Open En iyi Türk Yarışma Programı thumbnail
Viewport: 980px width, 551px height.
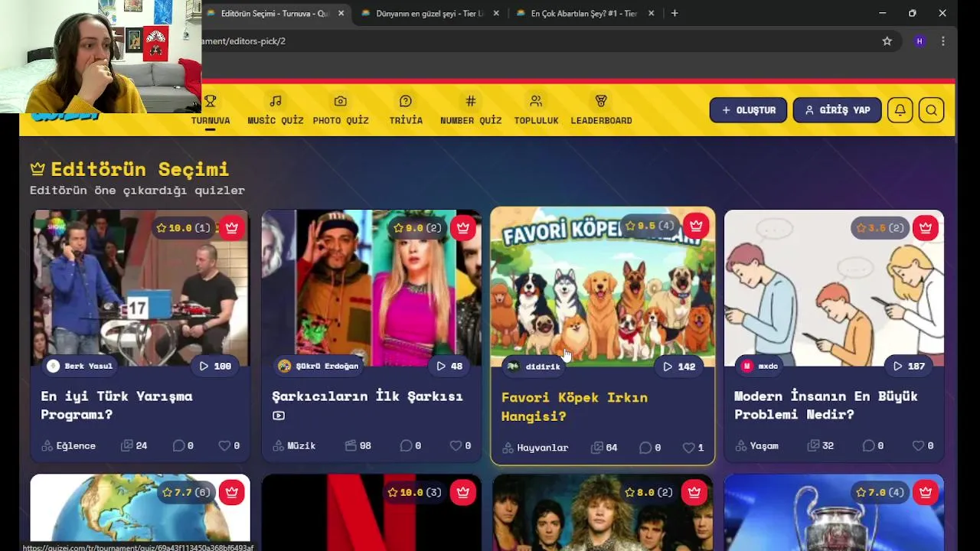tap(140, 288)
